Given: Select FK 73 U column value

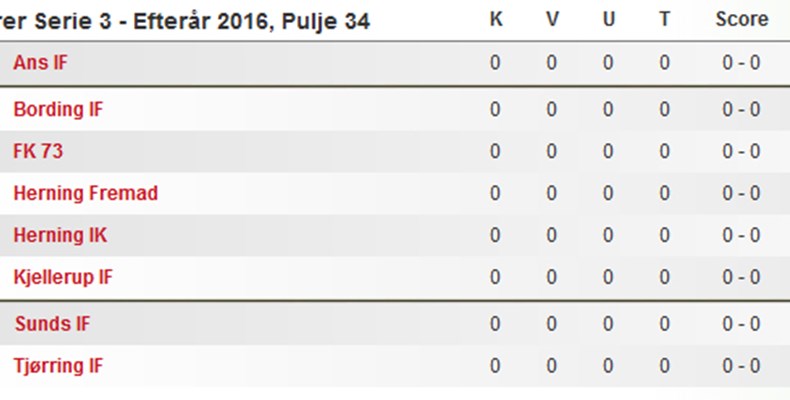Looking at the screenshot, I should (x=608, y=151).
